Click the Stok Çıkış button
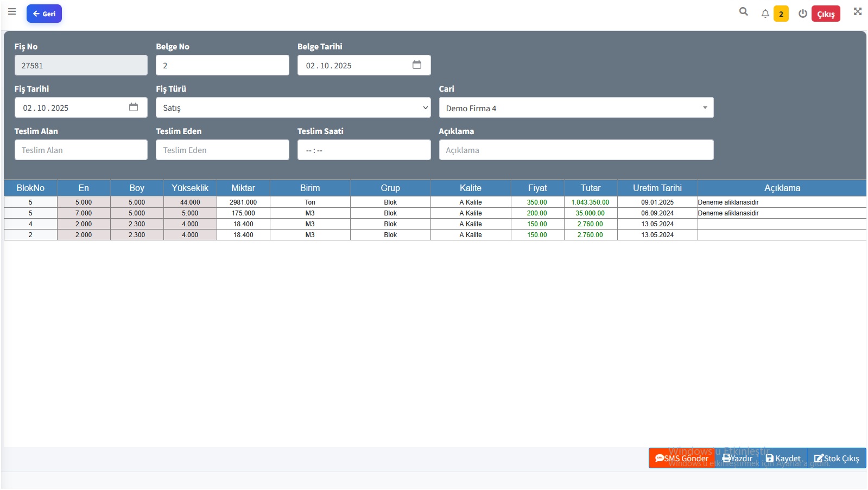The image size is (868, 490). pyautogui.click(x=837, y=458)
